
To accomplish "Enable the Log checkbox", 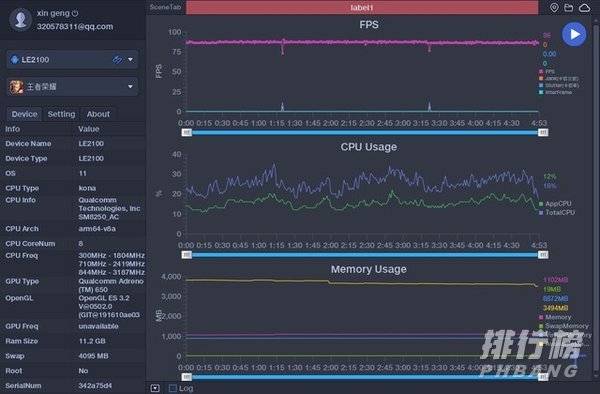I will point(173,388).
